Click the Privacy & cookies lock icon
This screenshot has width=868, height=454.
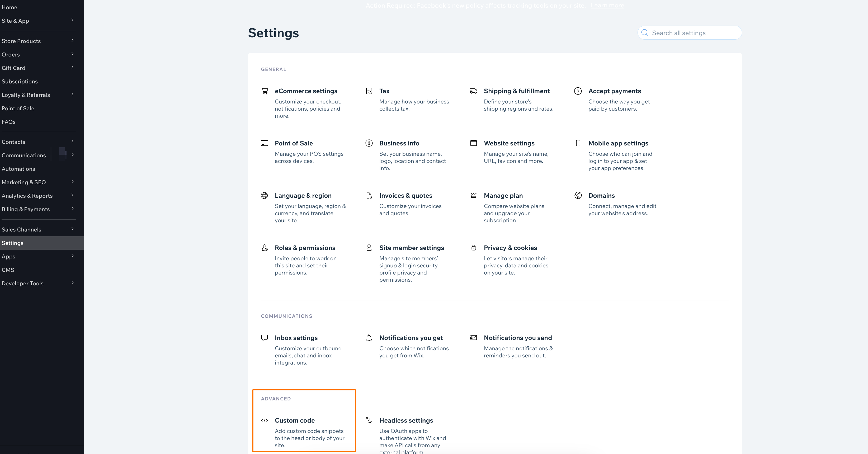click(x=473, y=248)
